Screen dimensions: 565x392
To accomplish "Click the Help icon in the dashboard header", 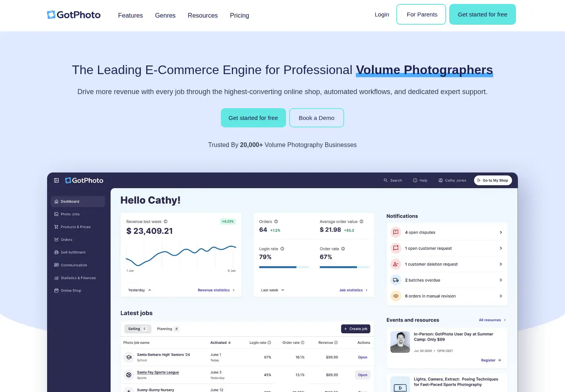I will coord(415,180).
